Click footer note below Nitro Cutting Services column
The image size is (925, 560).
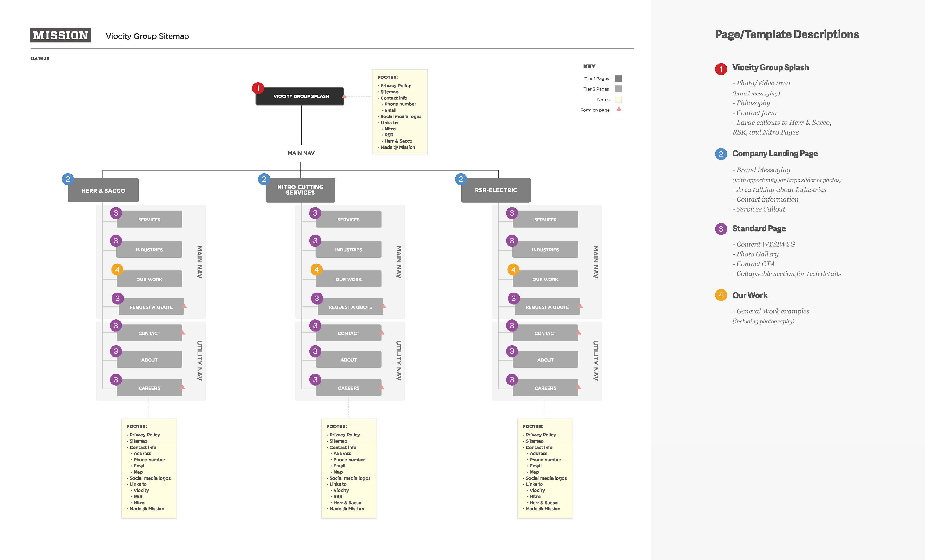pos(349,469)
